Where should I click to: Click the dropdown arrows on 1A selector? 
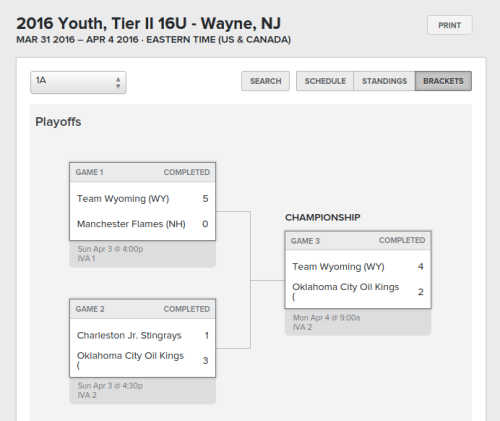click(118, 83)
